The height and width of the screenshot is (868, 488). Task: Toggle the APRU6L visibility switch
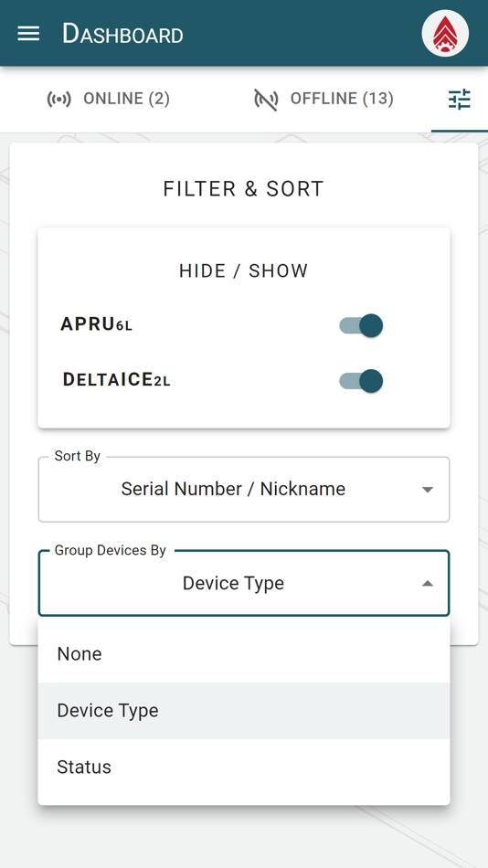click(x=361, y=325)
